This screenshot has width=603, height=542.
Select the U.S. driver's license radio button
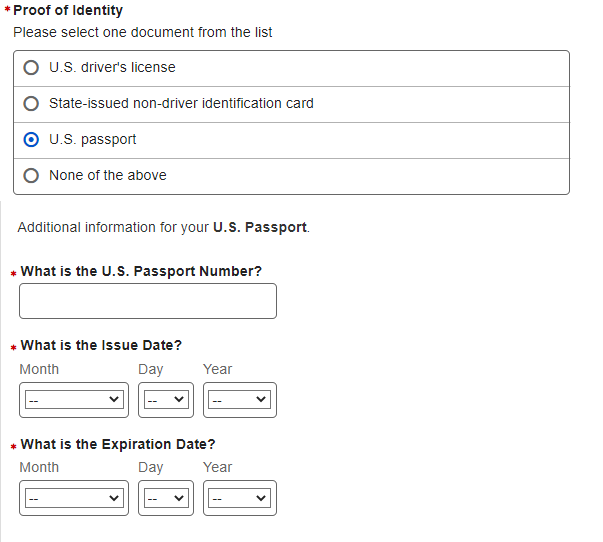[31, 68]
